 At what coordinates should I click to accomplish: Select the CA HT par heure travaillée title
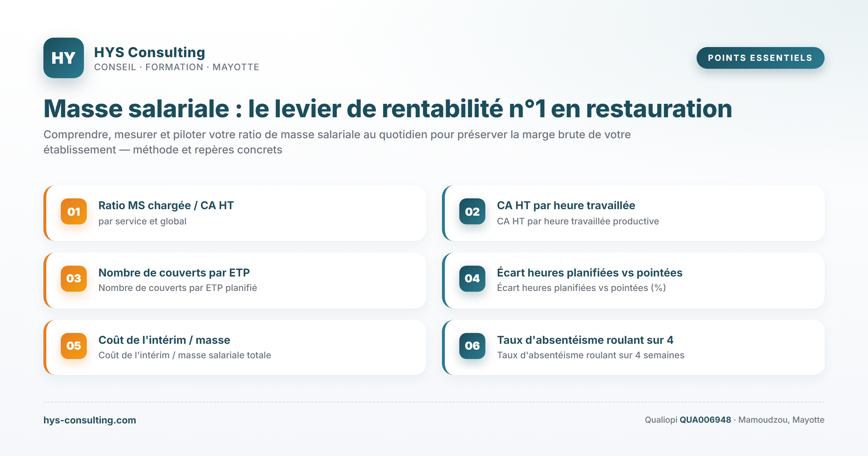point(566,205)
